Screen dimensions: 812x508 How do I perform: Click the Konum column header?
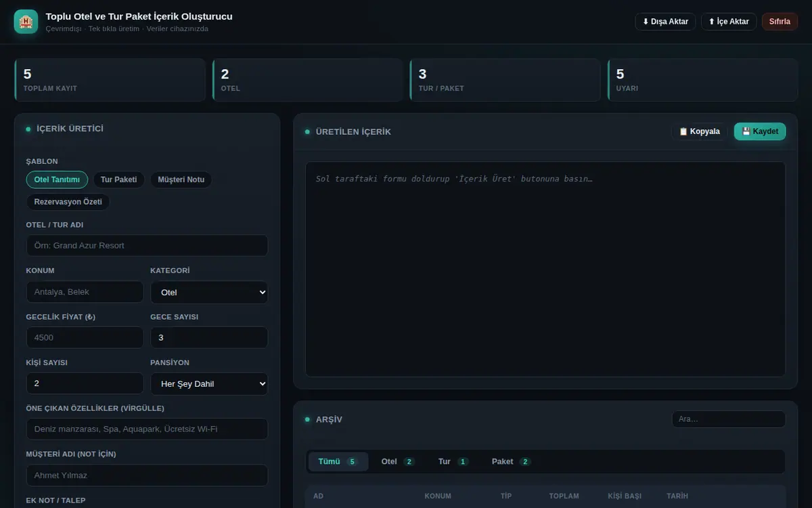[x=438, y=496]
